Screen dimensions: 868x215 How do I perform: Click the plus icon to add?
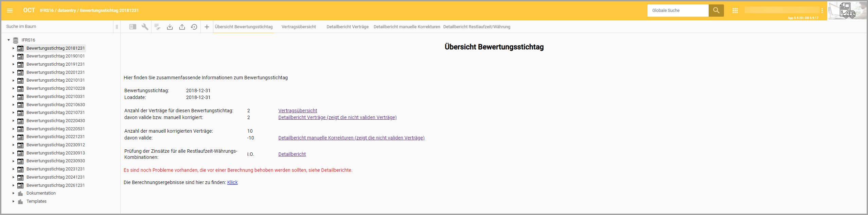click(x=207, y=27)
